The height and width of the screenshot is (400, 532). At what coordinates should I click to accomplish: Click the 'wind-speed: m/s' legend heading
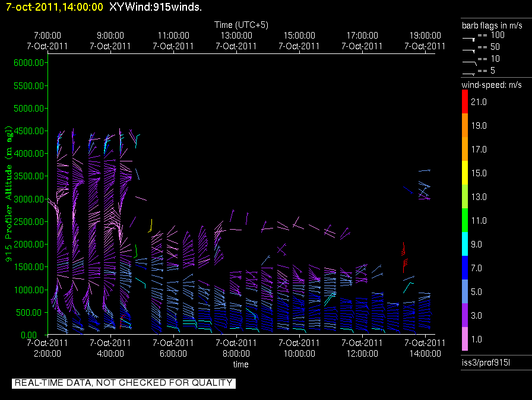[492, 85]
